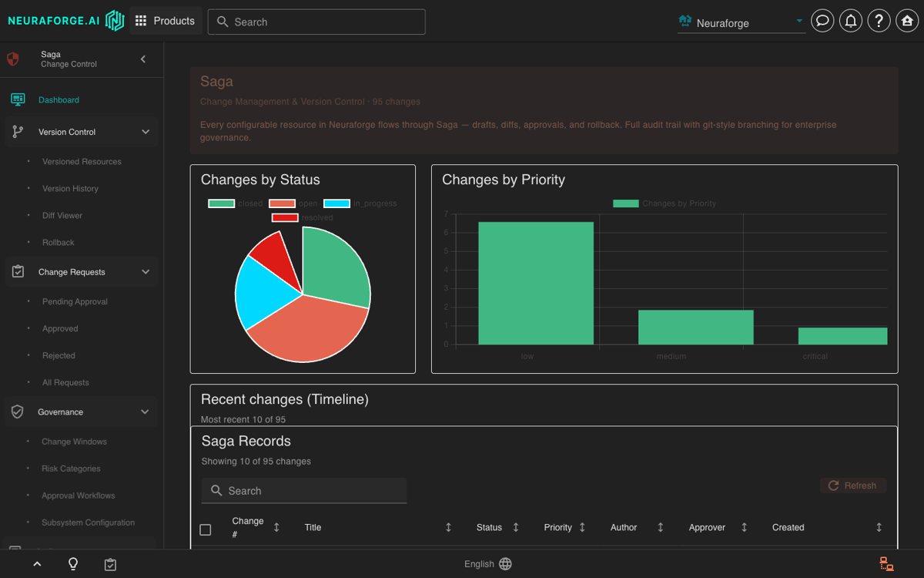The image size is (924, 578).
Task: Open the help question mark icon
Action: [879, 21]
